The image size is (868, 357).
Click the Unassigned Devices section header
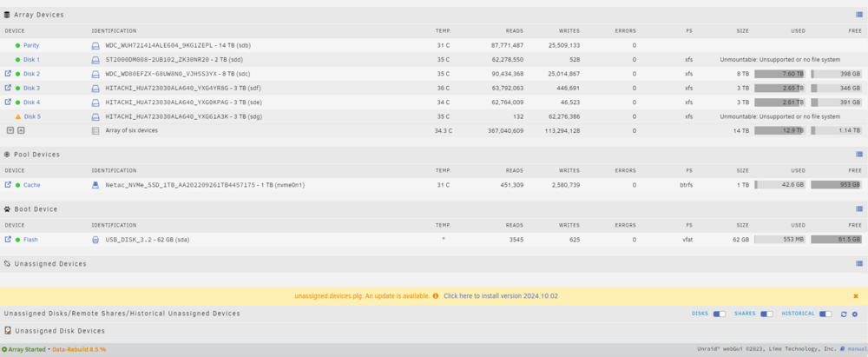(x=50, y=264)
